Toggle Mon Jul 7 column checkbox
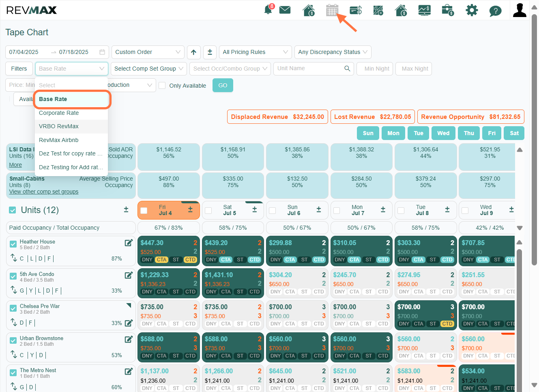Screen dimensions: 539x392 [337, 211]
